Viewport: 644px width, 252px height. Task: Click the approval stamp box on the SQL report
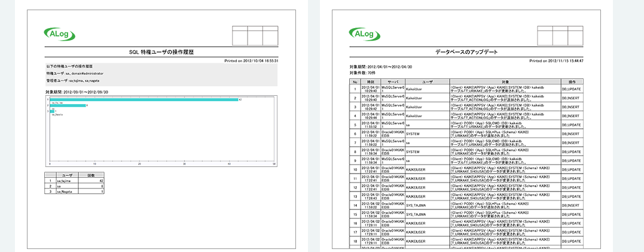tap(255, 35)
